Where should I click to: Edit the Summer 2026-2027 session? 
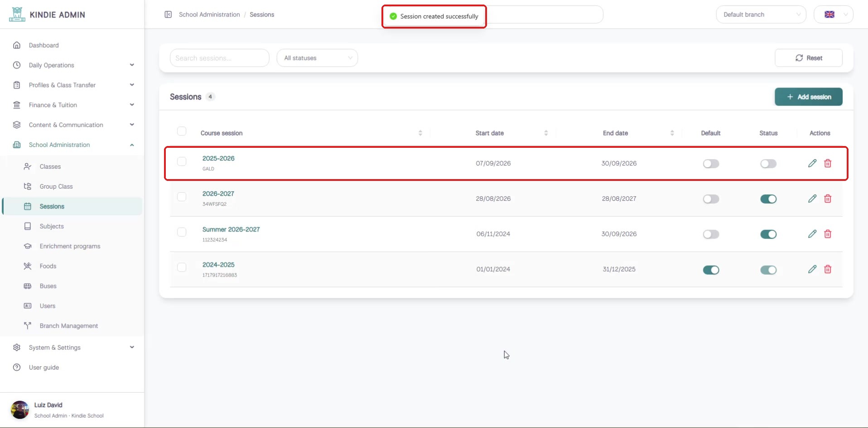click(812, 234)
